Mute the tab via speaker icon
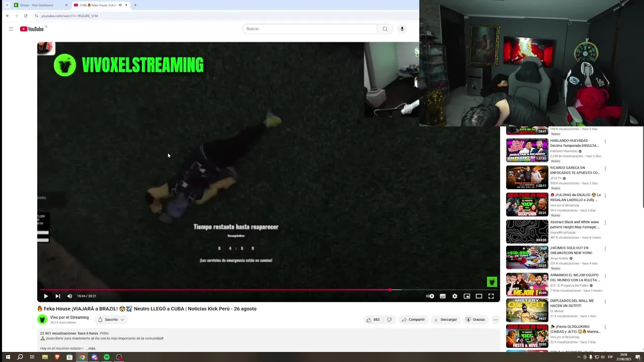644x362 pixels. click(120, 5)
